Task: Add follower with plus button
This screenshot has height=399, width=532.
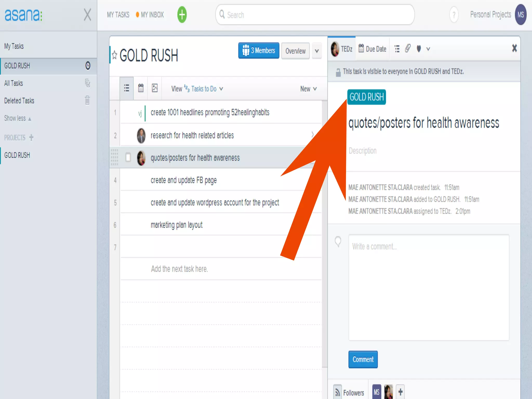Action: coord(400,392)
